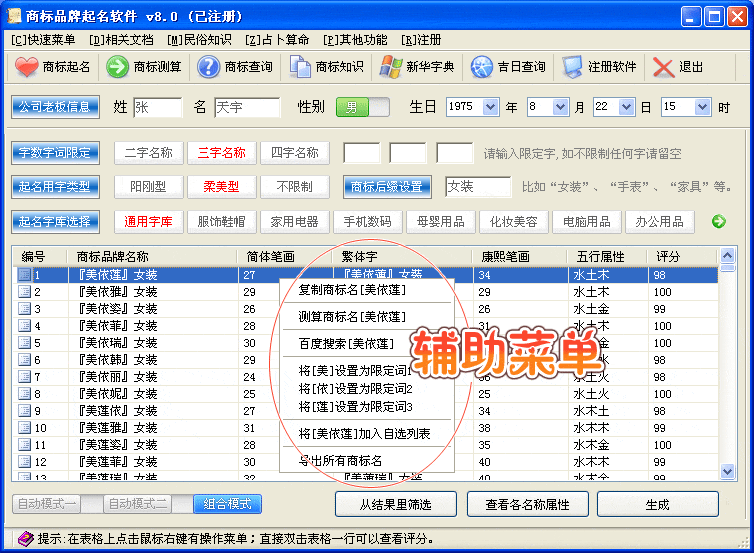Open the [P]其他功能 menu
The image size is (754, 553).
coord(355,40)
